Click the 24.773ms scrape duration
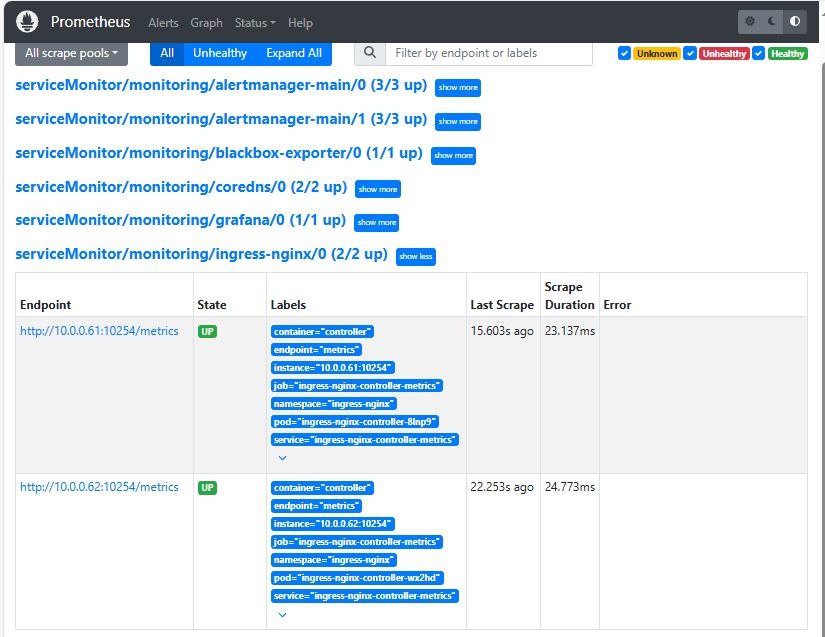Image resolution: width=825 pixels, height=637 pixels. pyautogui.click(x=570, y=487)
